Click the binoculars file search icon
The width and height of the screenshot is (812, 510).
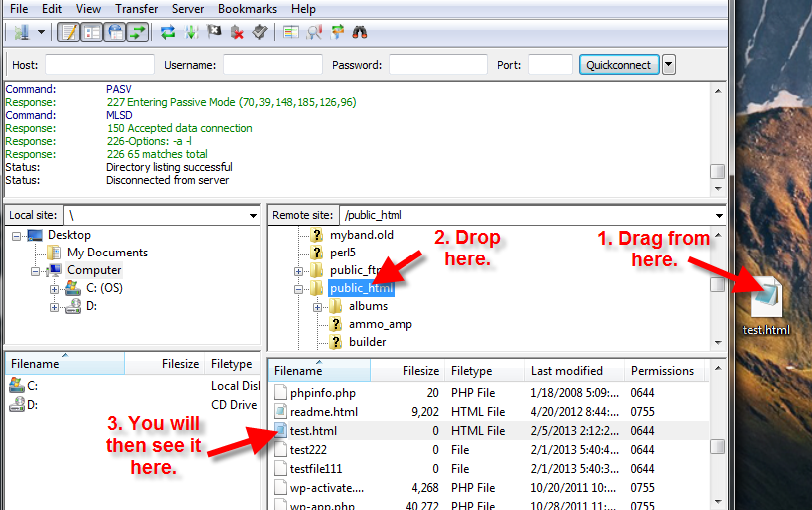coord(360,32)
